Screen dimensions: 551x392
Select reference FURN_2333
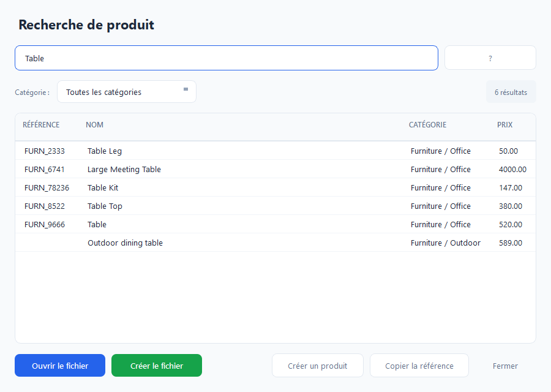point(45,151)
